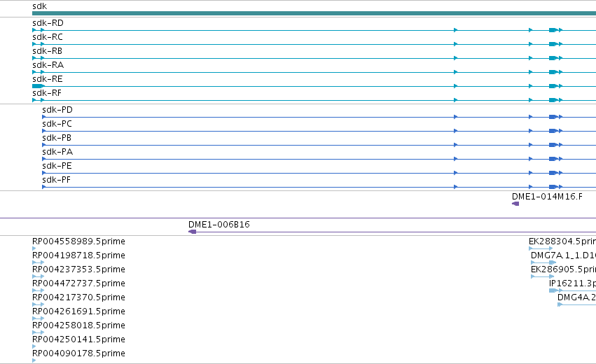The height and width of the screenshot is (364, 596).
Task: Click the sdk-PB protein label
Action: [57, 138]
